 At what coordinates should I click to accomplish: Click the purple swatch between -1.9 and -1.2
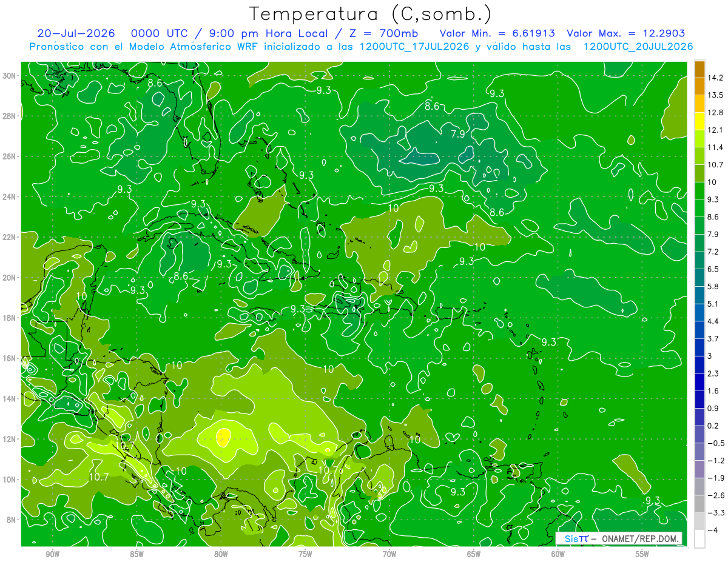pyautogui.click(x=699, y=469)
